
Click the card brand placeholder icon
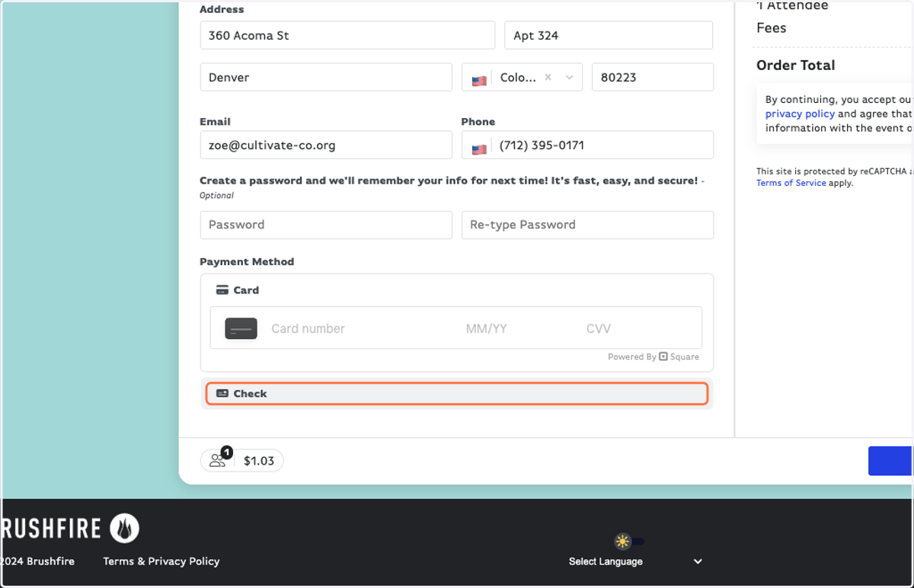click(241, 329)
